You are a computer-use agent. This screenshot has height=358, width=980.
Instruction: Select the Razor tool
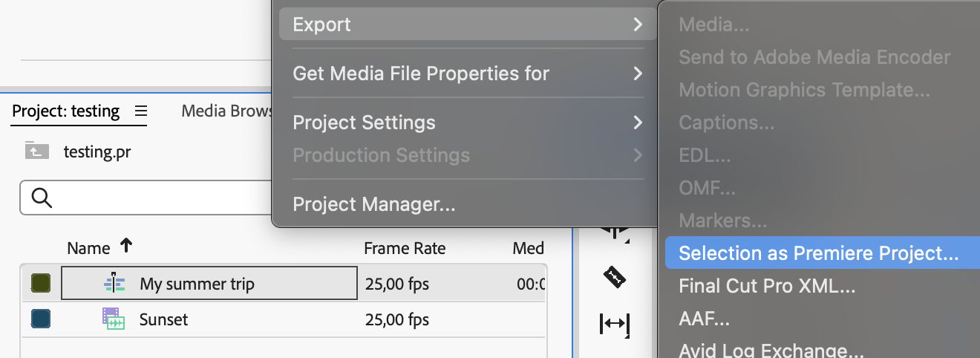614,278
